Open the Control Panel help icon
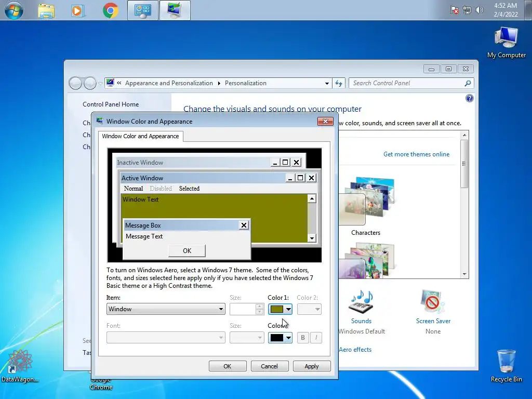The image size is (532, 399). coord(470,98)
